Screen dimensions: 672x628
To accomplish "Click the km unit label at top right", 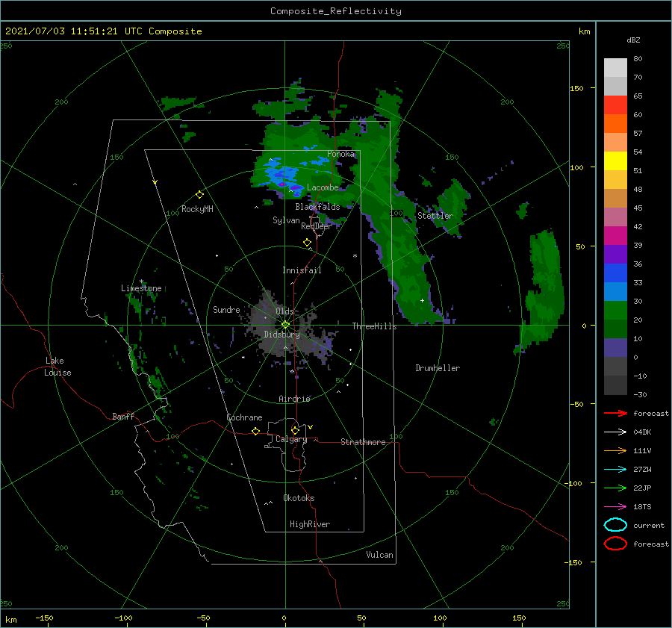I will click(x=584, y=31).
